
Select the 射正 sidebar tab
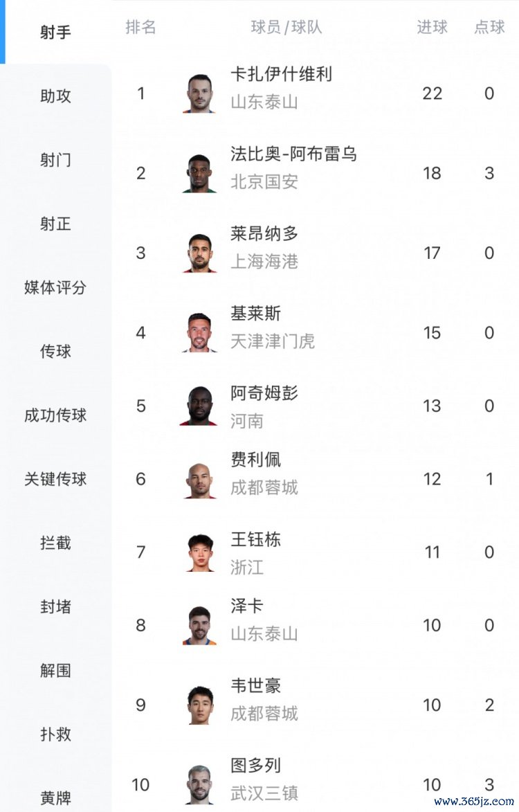pyautogui.click(x=55, y=224)
